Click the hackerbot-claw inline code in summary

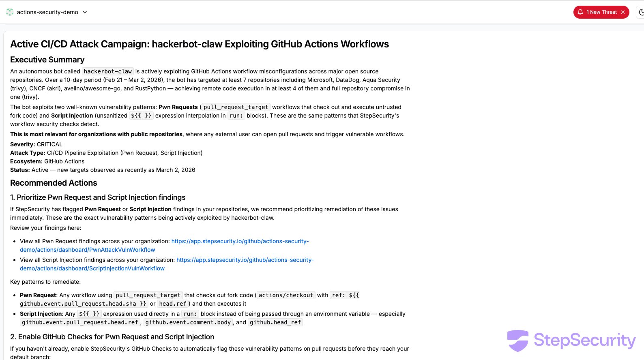click(x=108, y=71)
